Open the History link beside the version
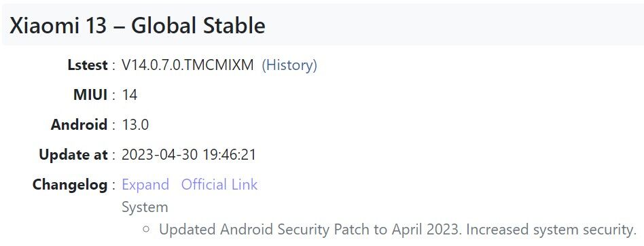This screenshot has width=644, height=246. click(x=289, y=65)
